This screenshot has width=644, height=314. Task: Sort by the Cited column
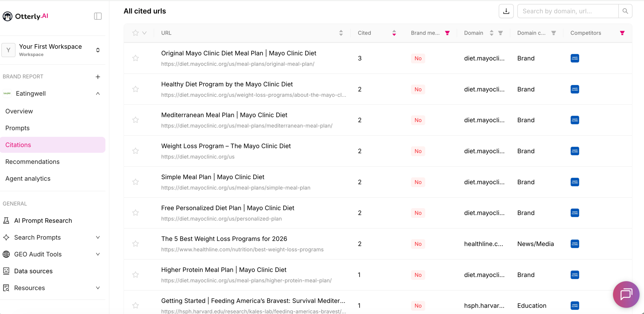point(394,33)
